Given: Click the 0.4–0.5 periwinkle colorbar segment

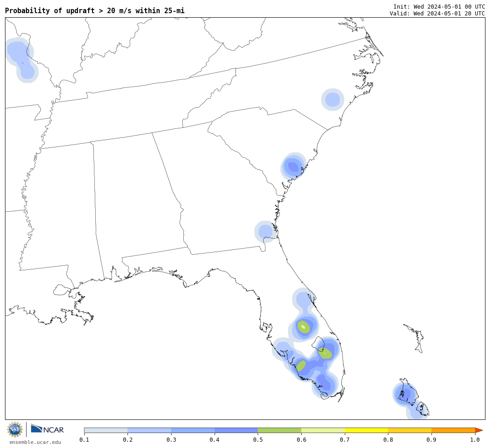Looking at the screenshot, I should pos(236,430).
